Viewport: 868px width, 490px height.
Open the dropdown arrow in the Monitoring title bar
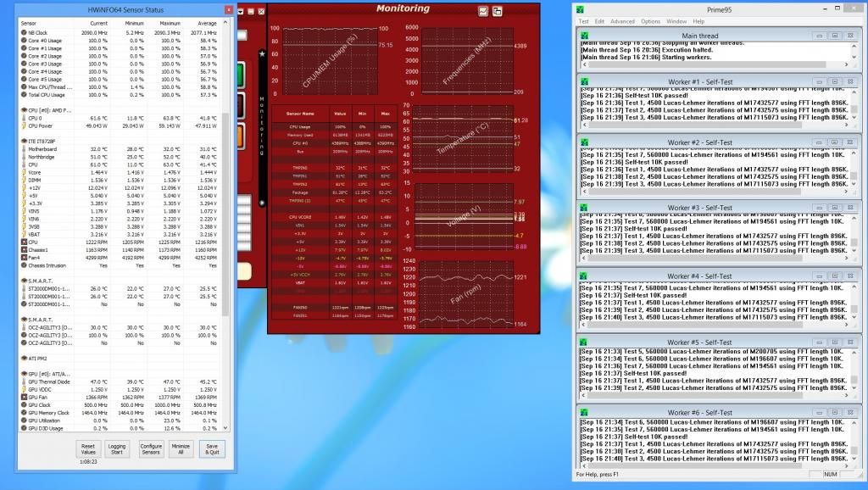[x=241, y=11]
